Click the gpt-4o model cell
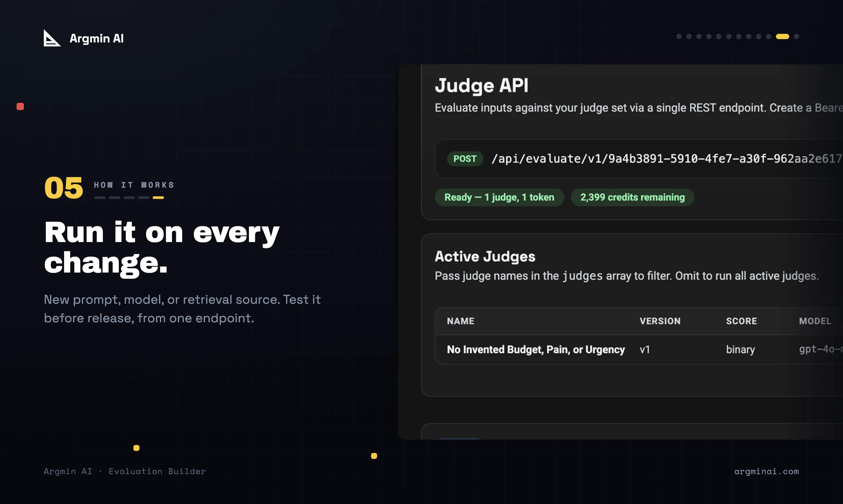 [821, 349]
